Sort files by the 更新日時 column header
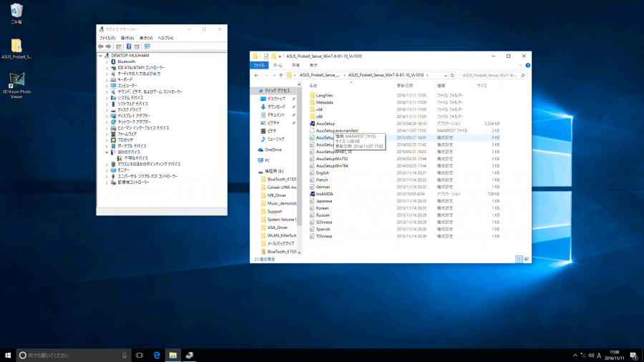644x362 pixels. click(405, 85)
